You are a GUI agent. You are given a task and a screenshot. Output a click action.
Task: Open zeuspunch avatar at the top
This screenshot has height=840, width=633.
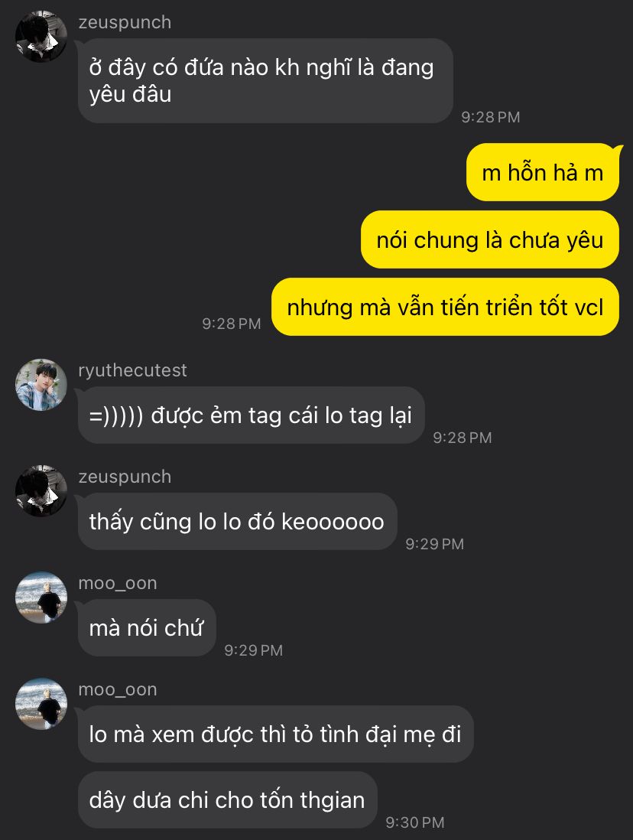[41, 37]
